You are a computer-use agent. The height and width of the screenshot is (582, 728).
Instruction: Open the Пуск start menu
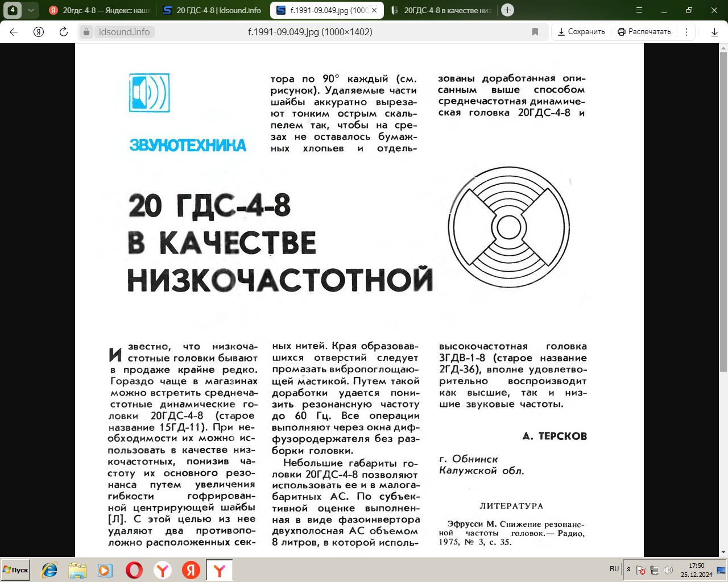tap(16, 570)
